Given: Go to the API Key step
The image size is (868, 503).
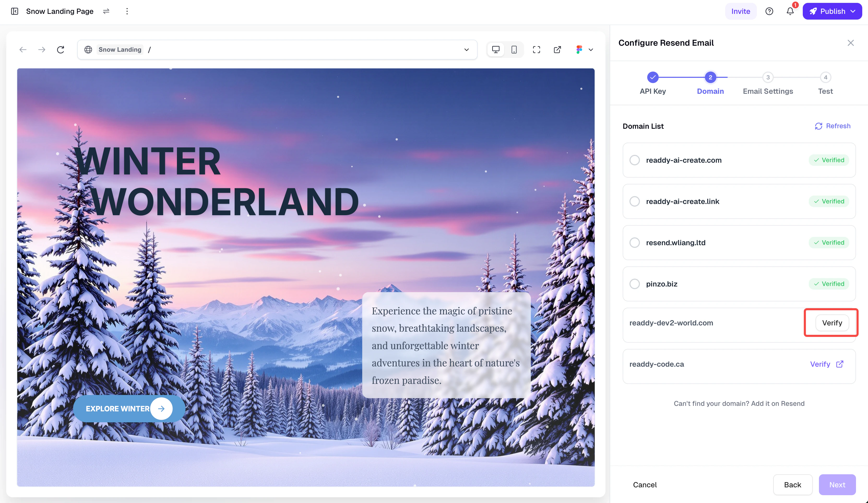Looking at the screenshot, I should click(652, 78).
